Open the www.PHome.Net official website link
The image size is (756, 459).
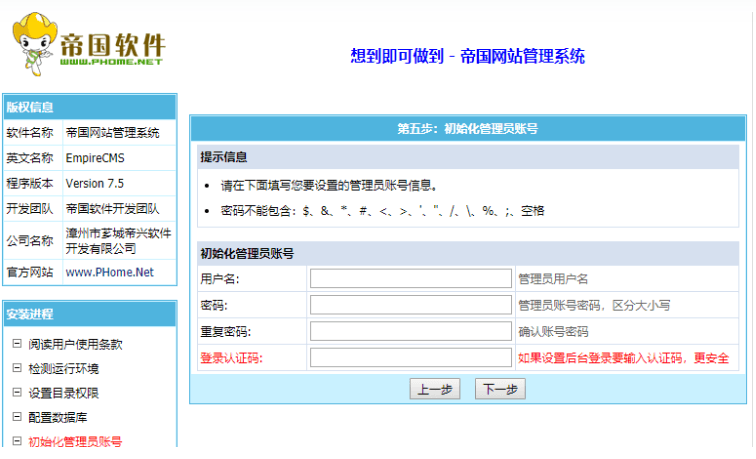(110, 272)
